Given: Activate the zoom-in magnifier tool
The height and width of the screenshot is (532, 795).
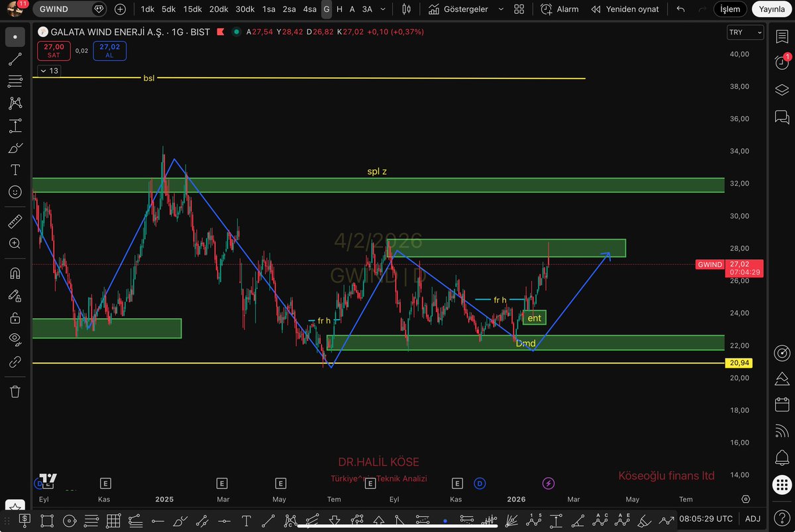Looking at the screenshot, I should pyautogui.click(x=15, y=243).
